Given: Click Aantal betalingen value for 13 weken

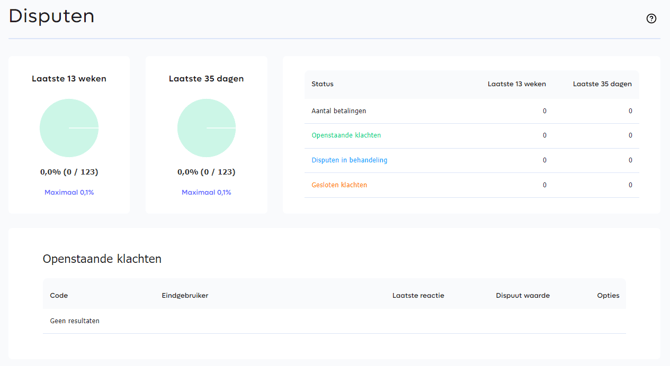Looking at the screenshot, I should 544,111.
